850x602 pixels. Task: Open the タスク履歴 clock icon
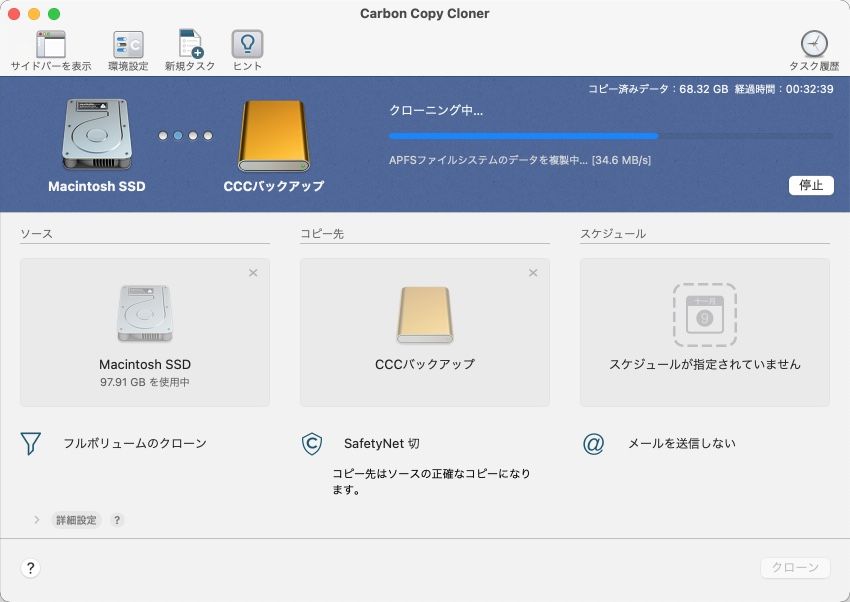point(814,44)
